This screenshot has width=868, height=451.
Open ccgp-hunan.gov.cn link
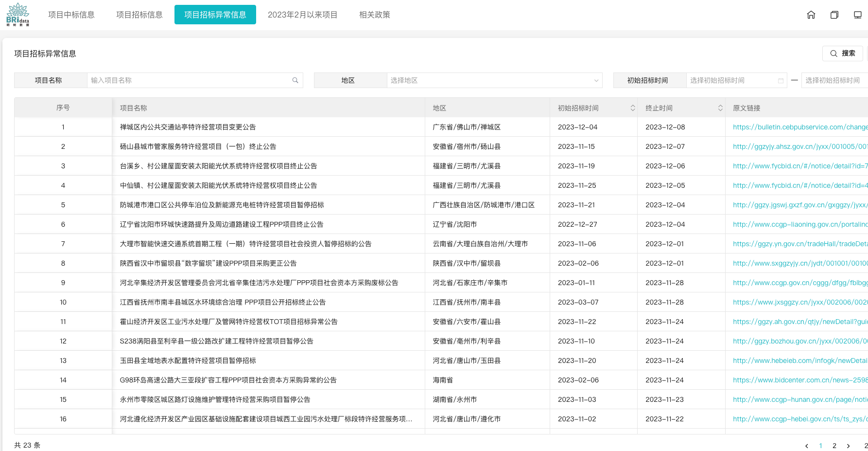pos(800,399)
